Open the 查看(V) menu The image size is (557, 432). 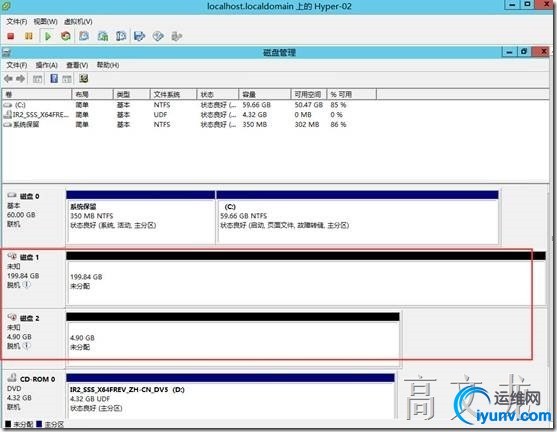click(x=77, y=65)
